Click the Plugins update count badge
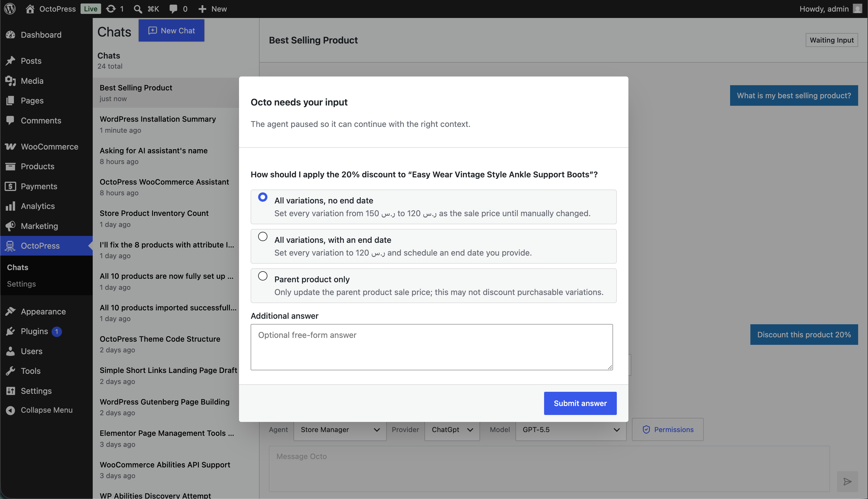This screenshot has height=499, width=868. pos(56,332)
